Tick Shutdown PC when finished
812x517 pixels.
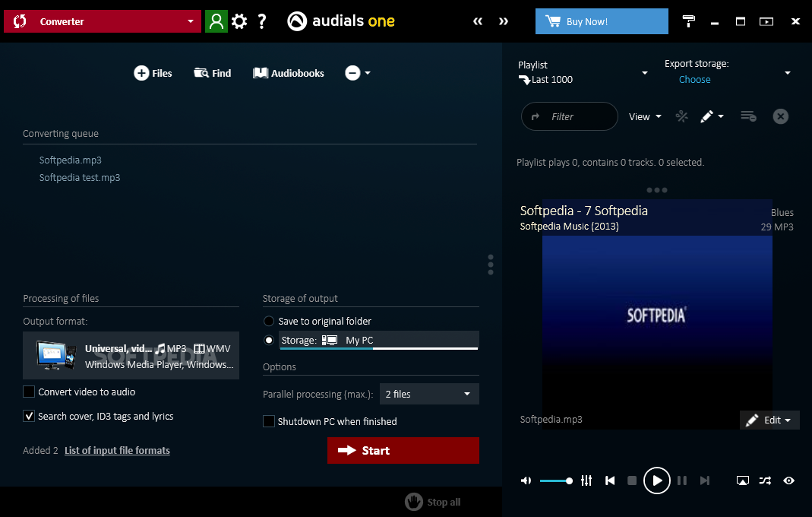point(269,421)
